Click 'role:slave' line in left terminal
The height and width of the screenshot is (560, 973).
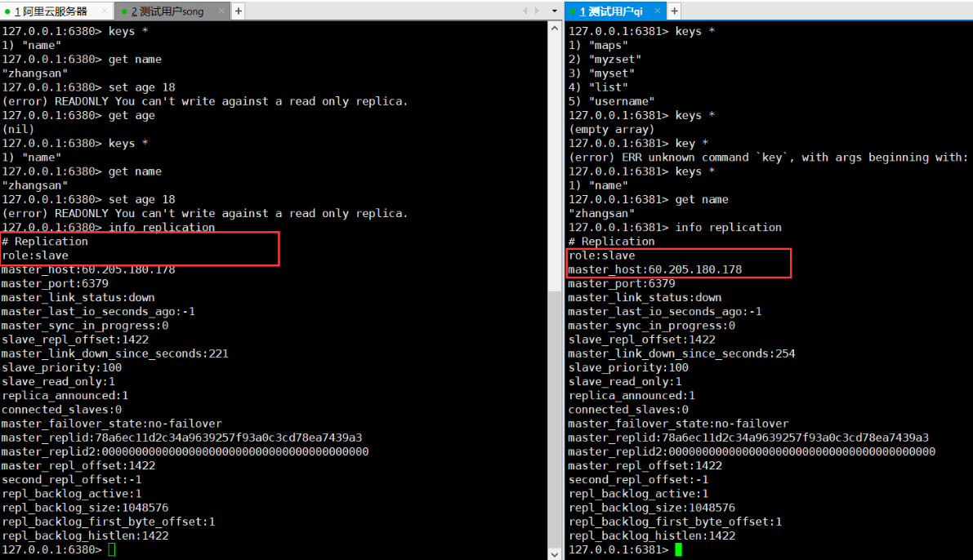35,256
